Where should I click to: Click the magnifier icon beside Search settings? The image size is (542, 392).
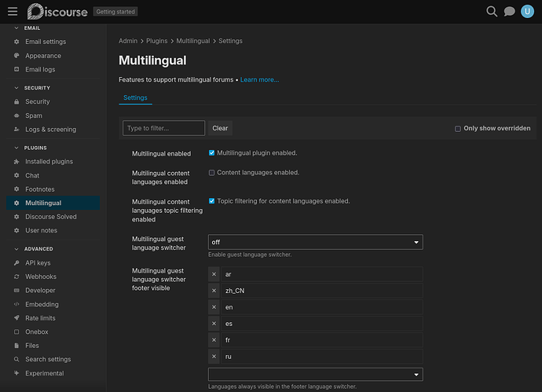click(16, 359)
